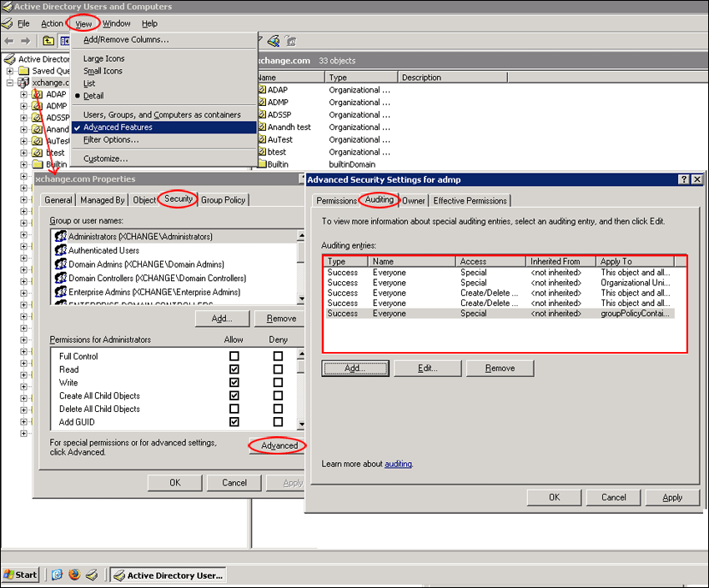
Task: Expand the ADAP tree node
Action: 24,94
